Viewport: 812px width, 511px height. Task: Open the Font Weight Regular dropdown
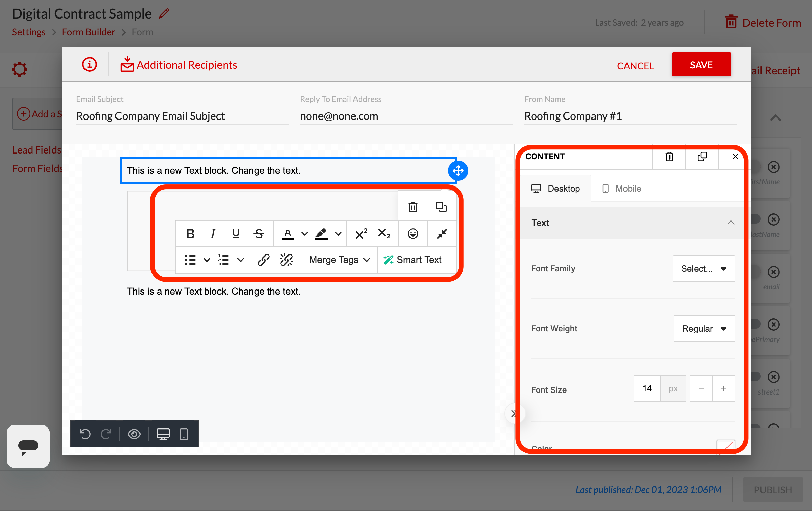[704, 329]
